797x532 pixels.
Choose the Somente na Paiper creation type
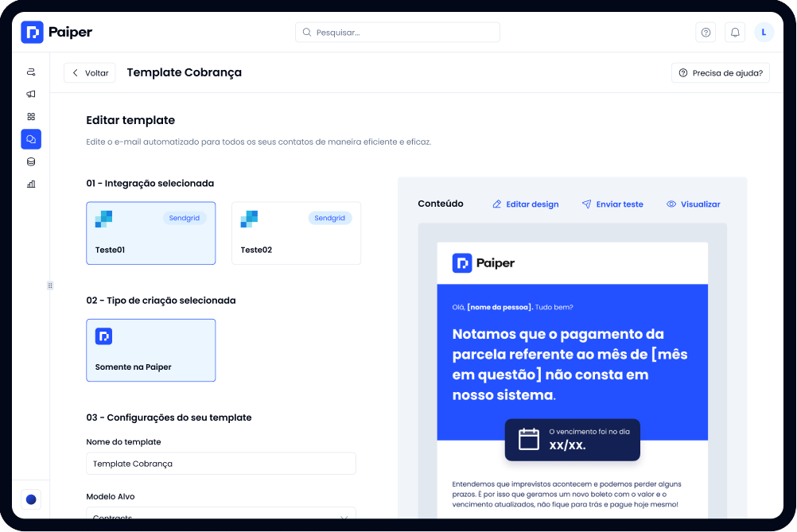[151, 350]
